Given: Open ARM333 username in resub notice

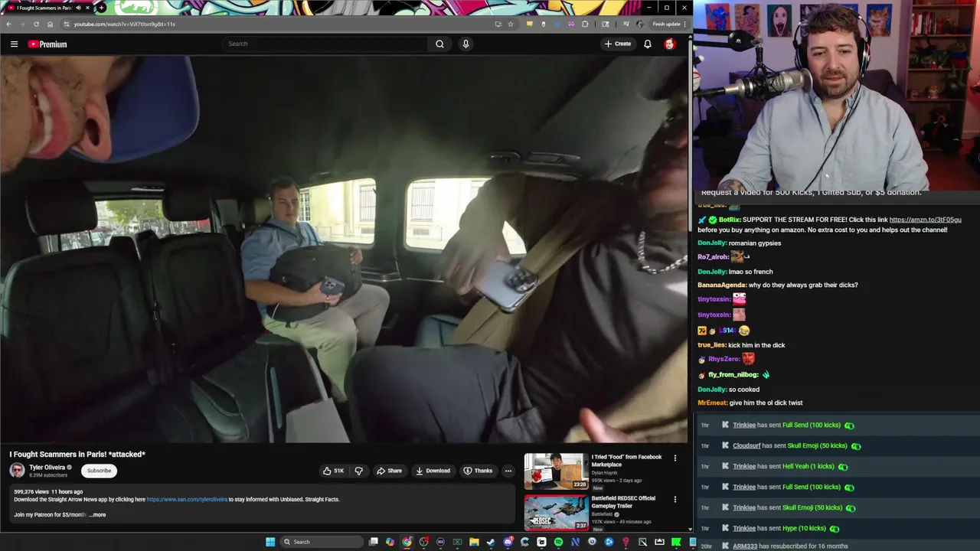Looking at the screenshot, I should 745,546.
